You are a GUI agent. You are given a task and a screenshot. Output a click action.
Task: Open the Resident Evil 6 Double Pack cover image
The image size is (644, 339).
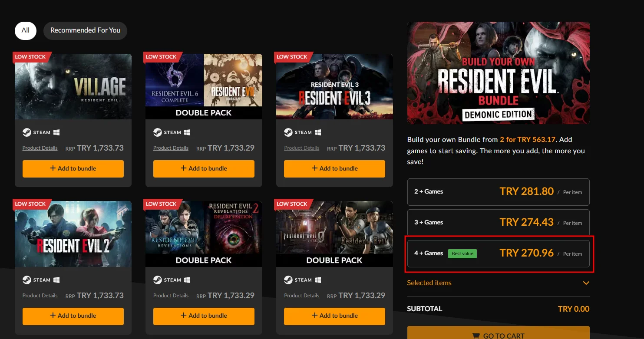[204, 86]
